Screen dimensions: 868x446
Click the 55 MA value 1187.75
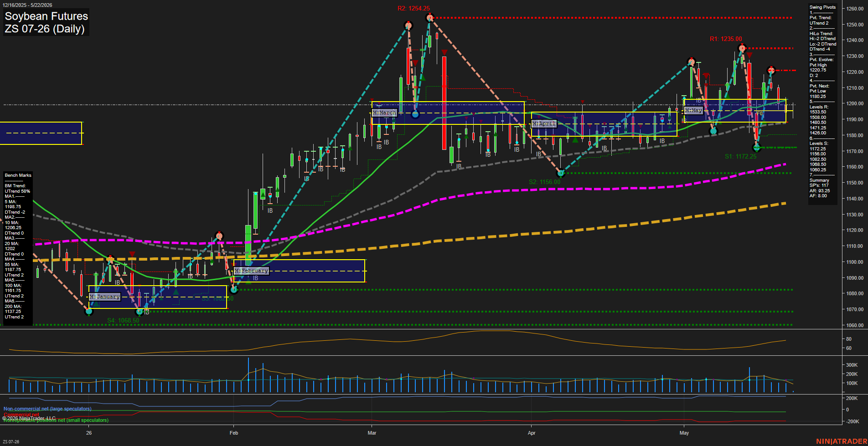[x=13, y=270]
